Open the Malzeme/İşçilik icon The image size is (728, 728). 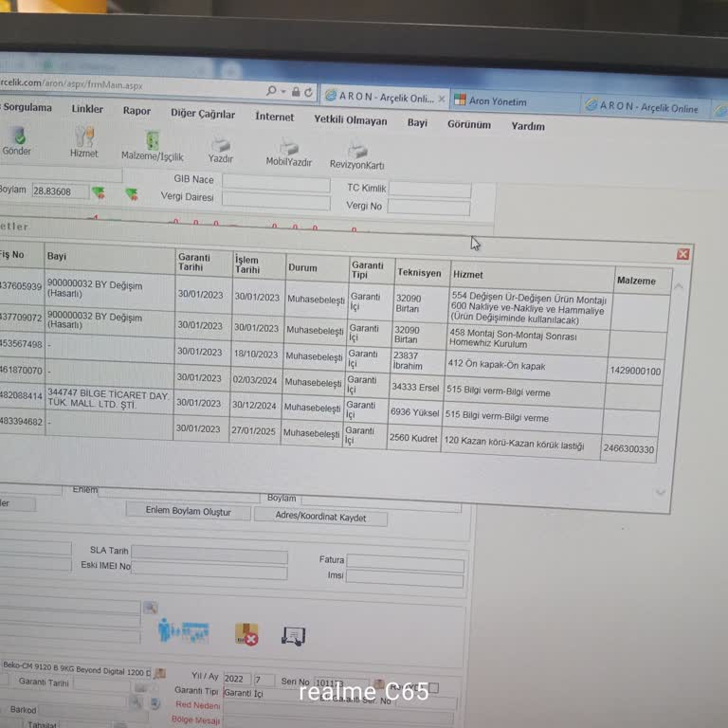click(153, 139)
